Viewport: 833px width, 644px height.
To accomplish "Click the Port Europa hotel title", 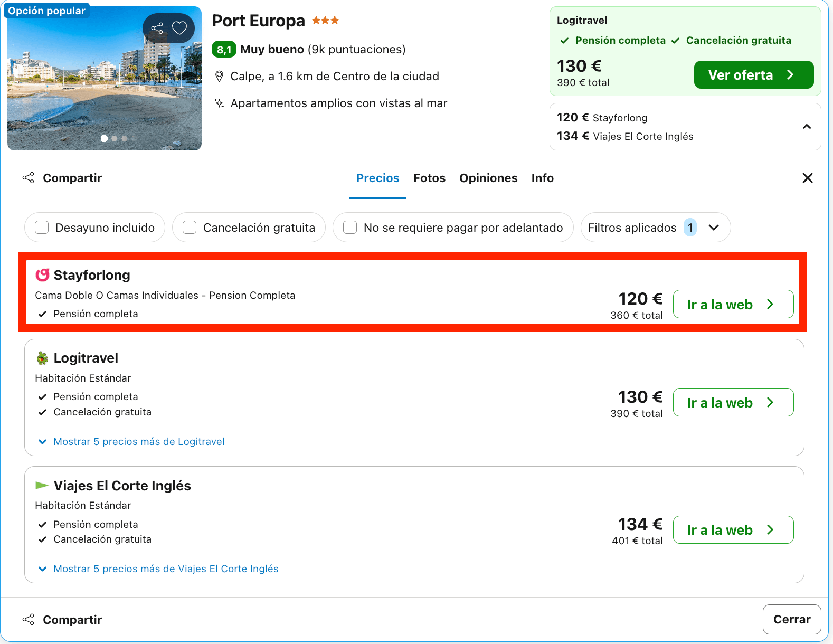I will 259,21.
